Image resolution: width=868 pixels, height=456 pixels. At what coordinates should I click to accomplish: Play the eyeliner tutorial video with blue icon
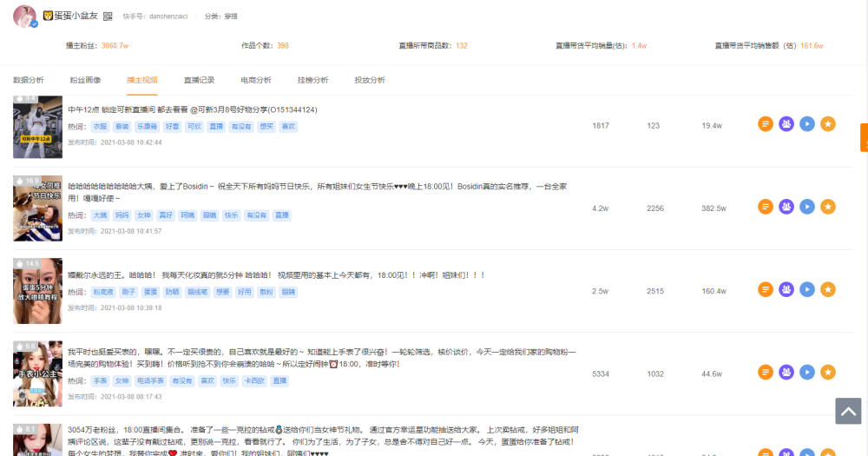pos(807,289)
